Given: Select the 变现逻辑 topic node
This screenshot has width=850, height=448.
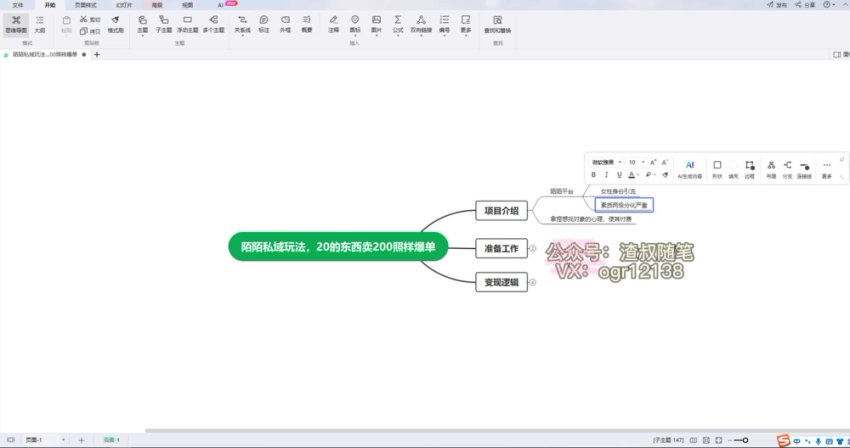Looking at the screenshot, I should pos(500,283).
